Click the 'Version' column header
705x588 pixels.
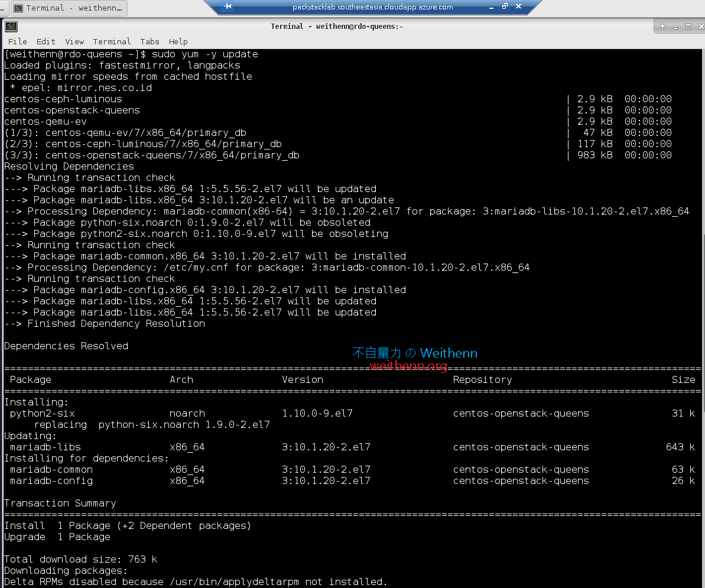[303, 380]
